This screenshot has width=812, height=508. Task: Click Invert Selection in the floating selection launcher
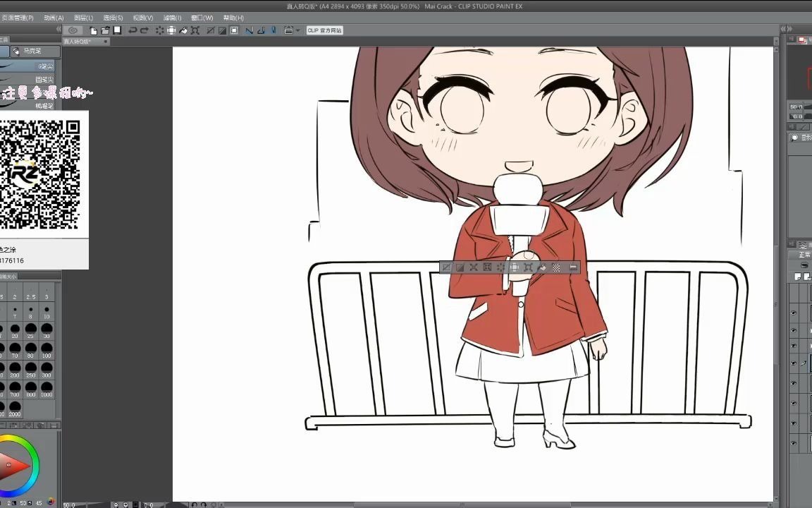(x=460, y=267)
